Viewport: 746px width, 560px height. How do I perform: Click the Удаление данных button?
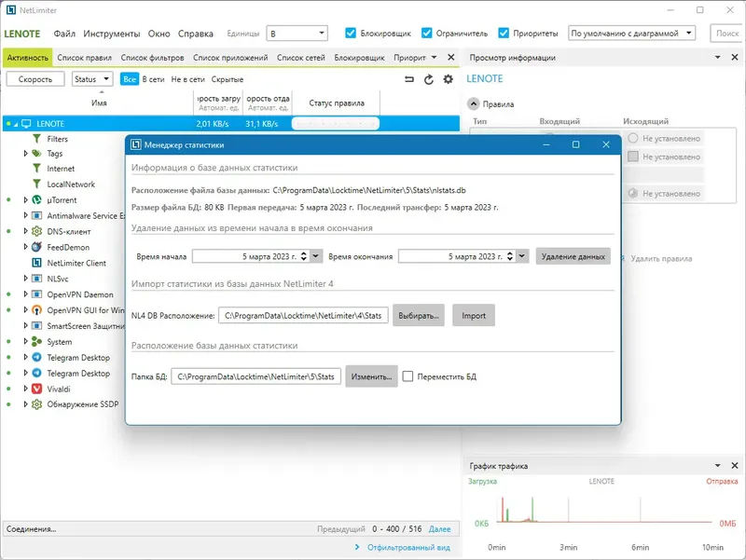click(573, 256)
